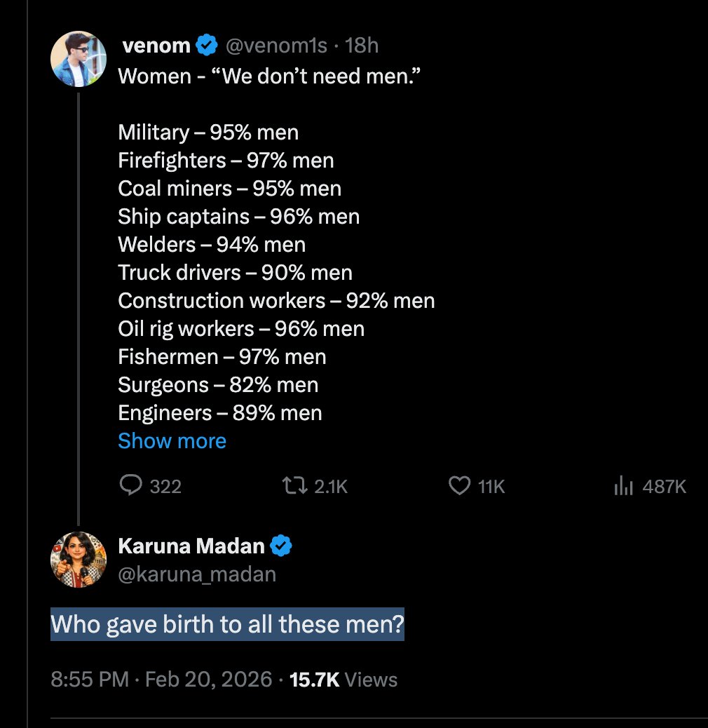Viewport: 708px width, 728px height.
Task: Open the venom display name link
Action: pyautogui.click(x=156, y=46)
